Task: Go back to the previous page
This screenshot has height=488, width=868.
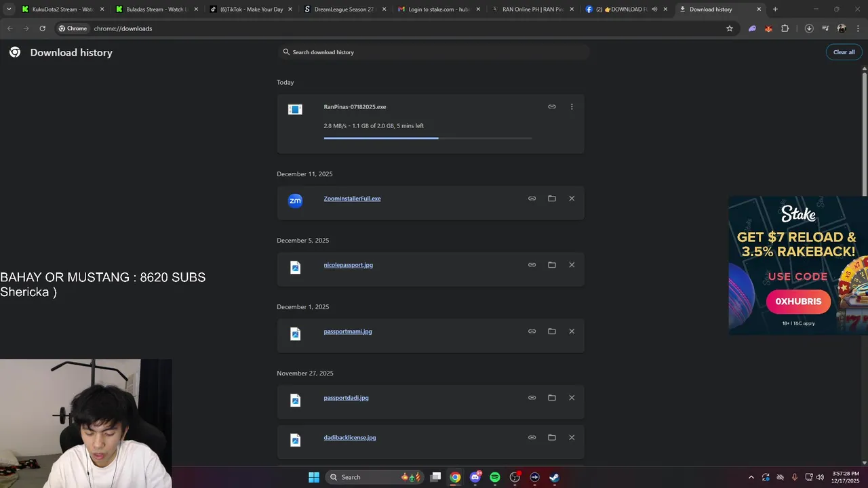Action: [9, 28]
